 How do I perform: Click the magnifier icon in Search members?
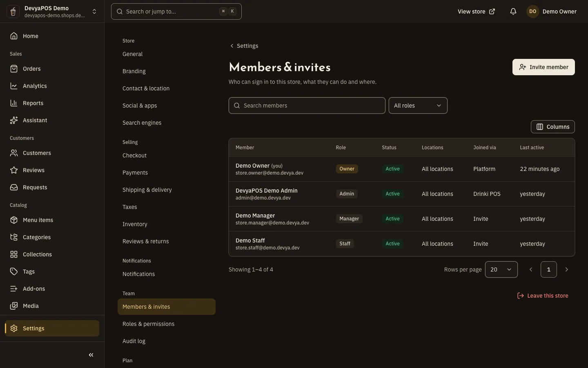[237, 105]
